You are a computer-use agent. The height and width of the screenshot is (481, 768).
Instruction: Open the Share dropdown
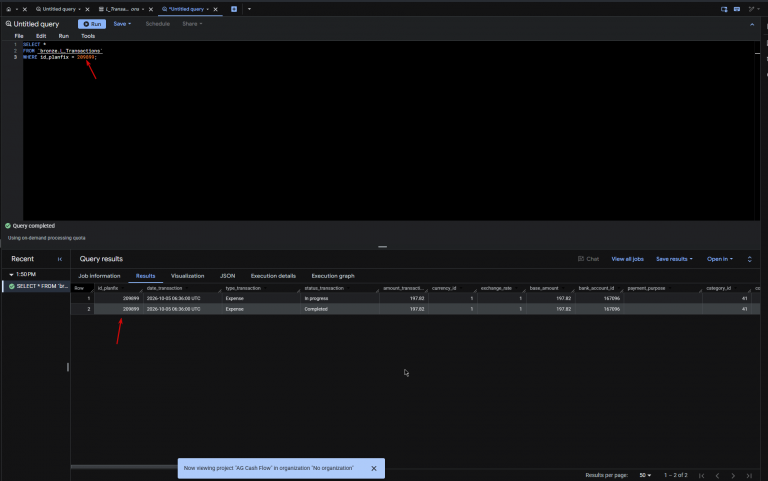(x=192, y=24)
